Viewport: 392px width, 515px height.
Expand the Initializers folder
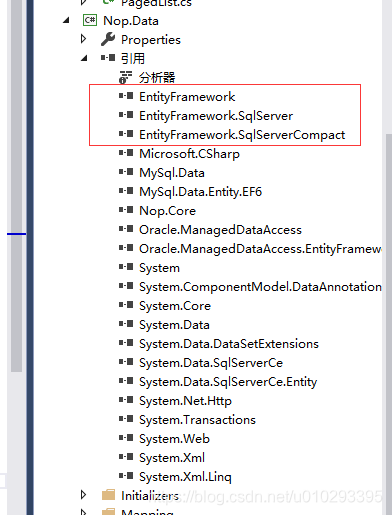pos(84,495)
